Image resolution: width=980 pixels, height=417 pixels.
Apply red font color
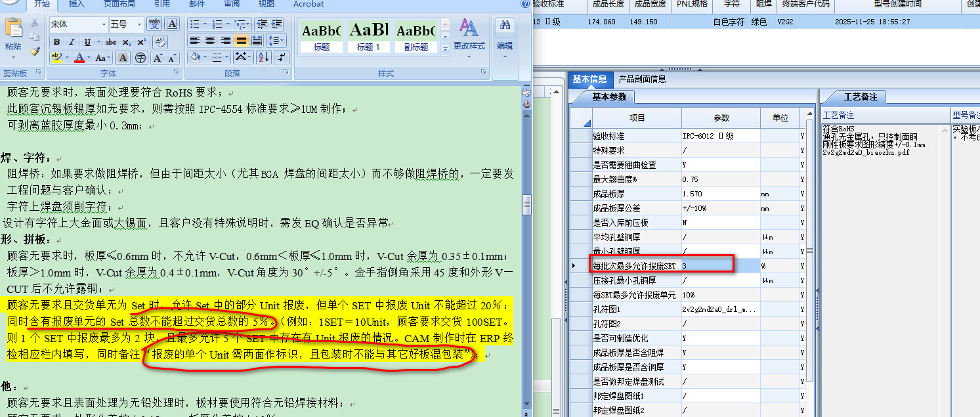point(79,58)
